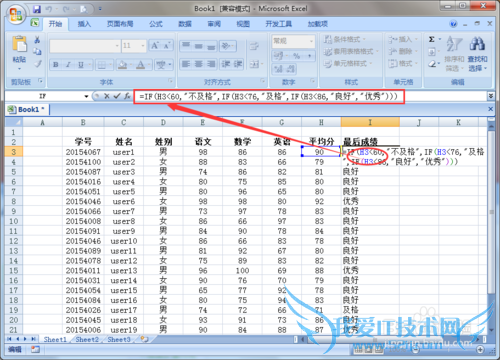The width and height of the screenshot is (500, 360).
Task: Switch to the 视图 tab
Action: coord(243,24)
